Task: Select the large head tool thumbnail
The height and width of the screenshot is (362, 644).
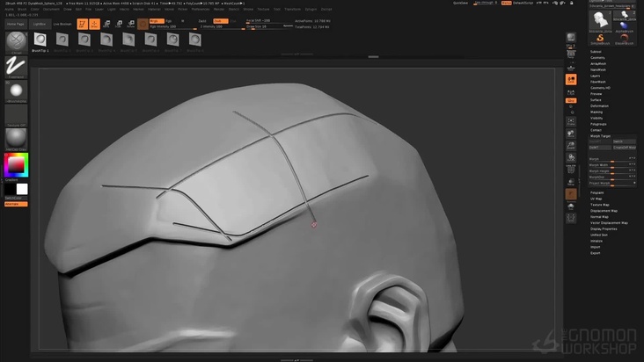Action: tap(600, 21)
